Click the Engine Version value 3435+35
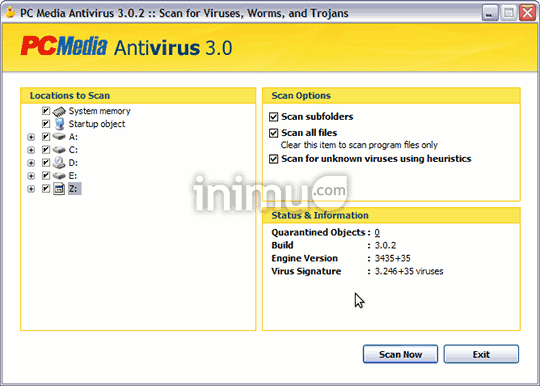Image resolution: width=540 pixels, height=386 pixels. [x=393, y=258]
